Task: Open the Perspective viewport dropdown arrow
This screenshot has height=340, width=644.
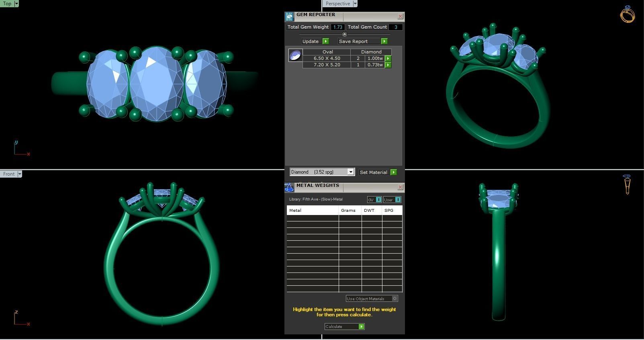Action: click(x=355, y=4)
